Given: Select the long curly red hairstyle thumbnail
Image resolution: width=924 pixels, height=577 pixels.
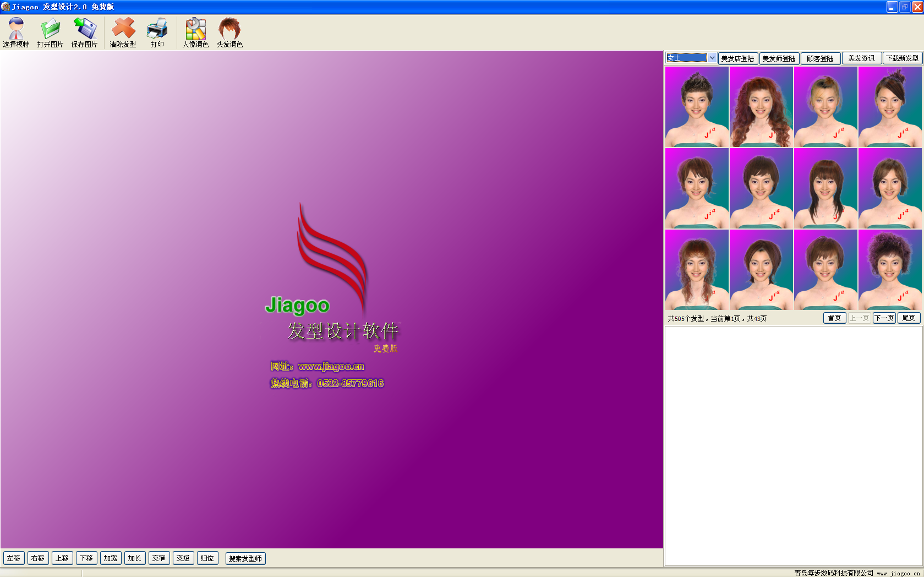Looking at the screenshot, I should 761,107.
